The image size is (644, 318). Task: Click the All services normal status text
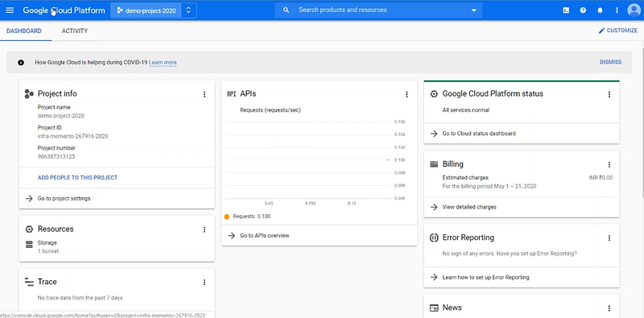point(466,110)
